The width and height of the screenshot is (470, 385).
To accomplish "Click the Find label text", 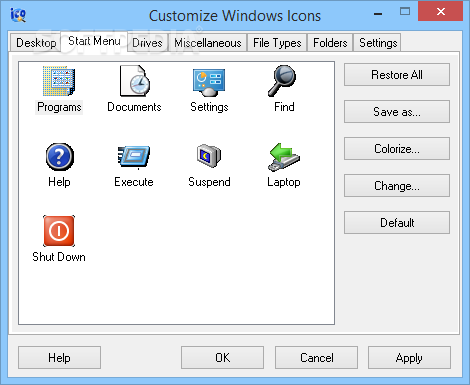I will click(284, 107).
